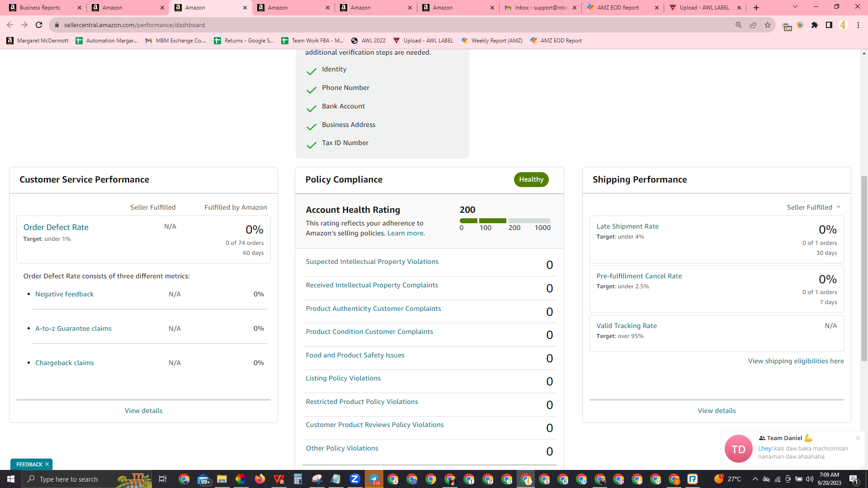Screen dimensions: 868x488
Task: Close the Business Reports tab
Action: click(x=80, y=8)
